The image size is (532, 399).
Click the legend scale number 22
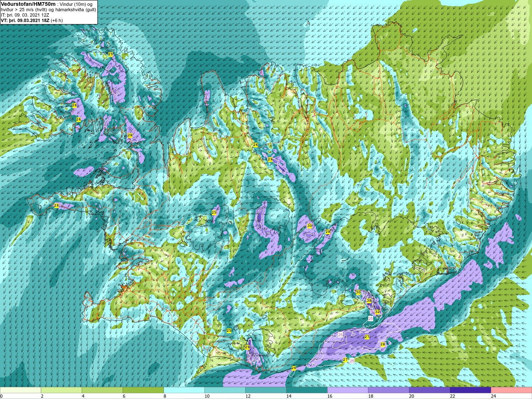click(452, 396)
